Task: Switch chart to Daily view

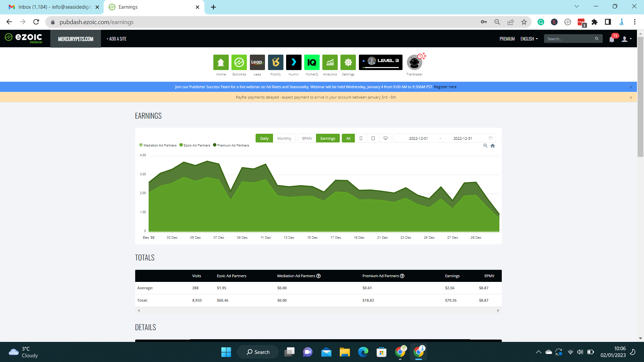Action: click(x=264, y=138)
